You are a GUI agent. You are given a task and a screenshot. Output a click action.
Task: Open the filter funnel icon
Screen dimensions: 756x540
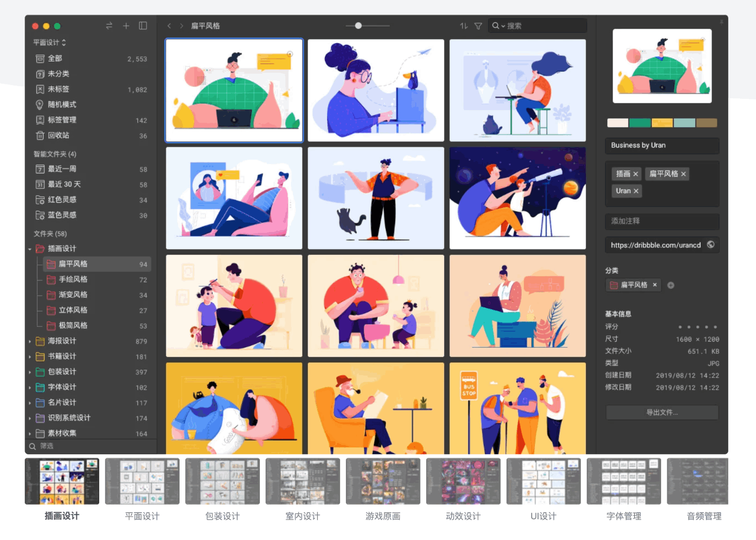[x=478, y=26]
